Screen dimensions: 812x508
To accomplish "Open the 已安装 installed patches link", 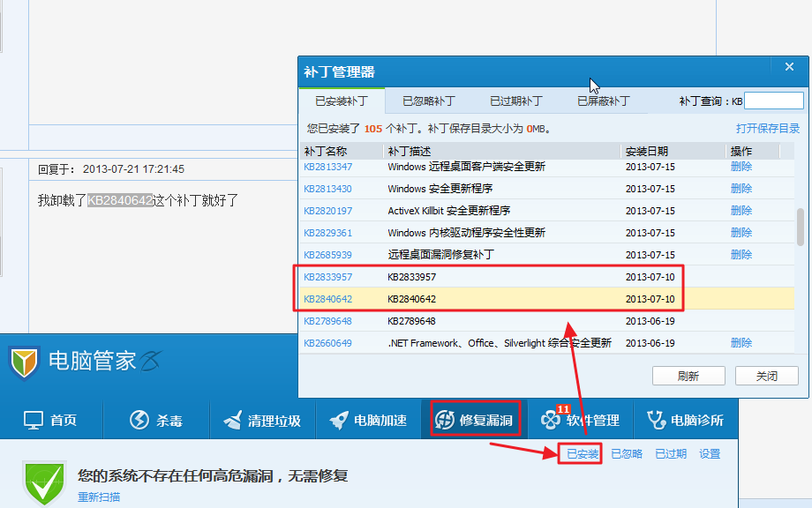I will pyautogui.click(x=582, y=453).
